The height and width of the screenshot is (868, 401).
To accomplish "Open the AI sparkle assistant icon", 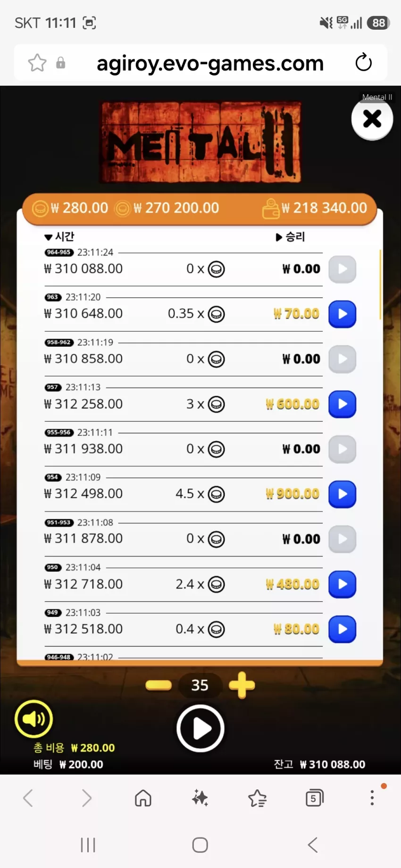I will pos(200,798).
